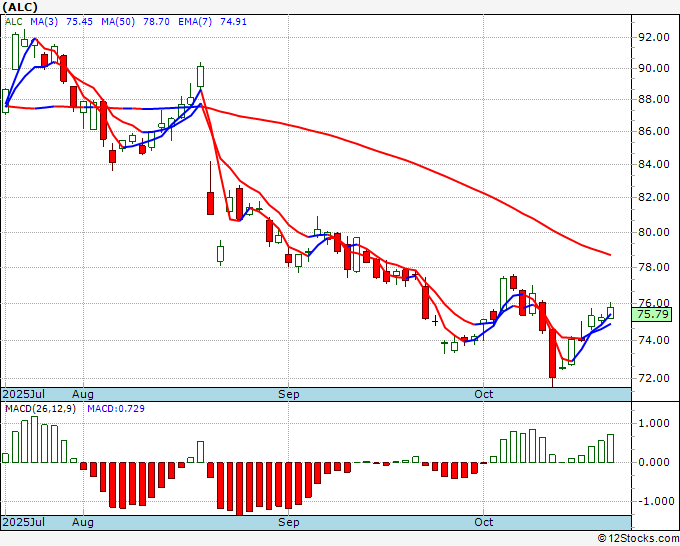The image size is (680, 546).
Task: Click the latest green candle beside the 75.79 tag
Action: (x=611, y=313)
